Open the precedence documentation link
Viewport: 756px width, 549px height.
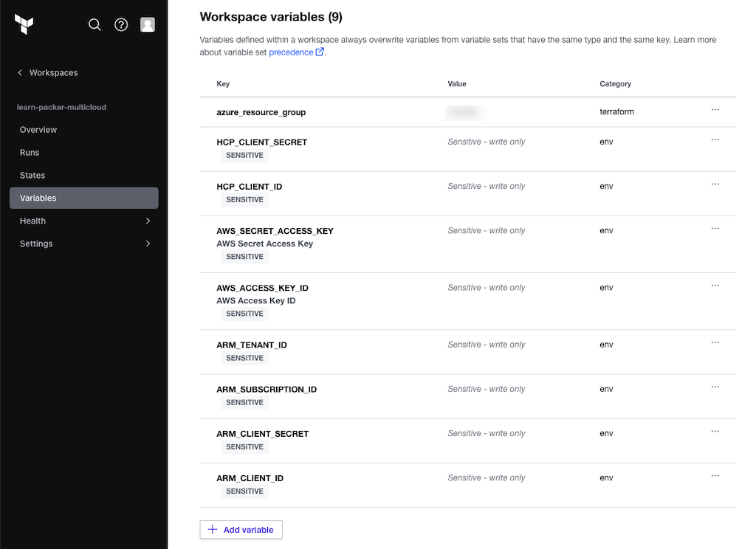[x=292, y=52]
